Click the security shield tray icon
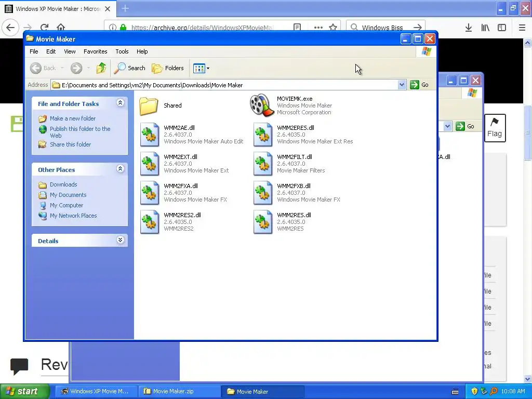 click(474, 391)
